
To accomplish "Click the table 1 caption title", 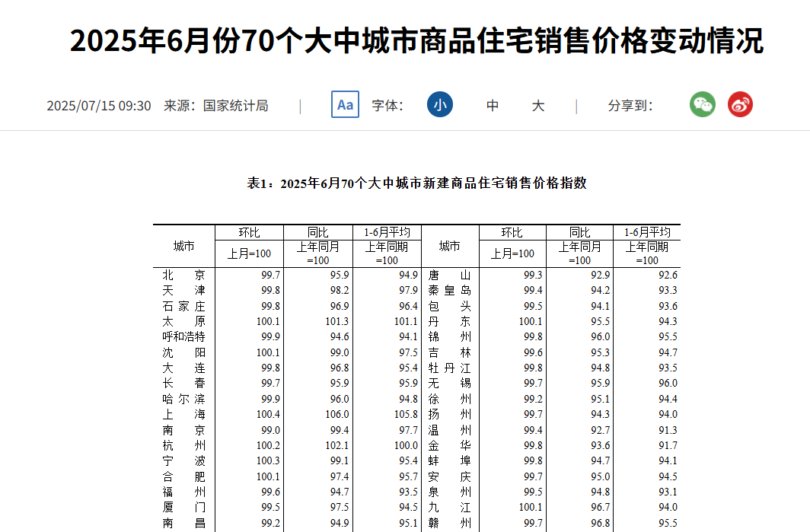I will coord(416,183).
